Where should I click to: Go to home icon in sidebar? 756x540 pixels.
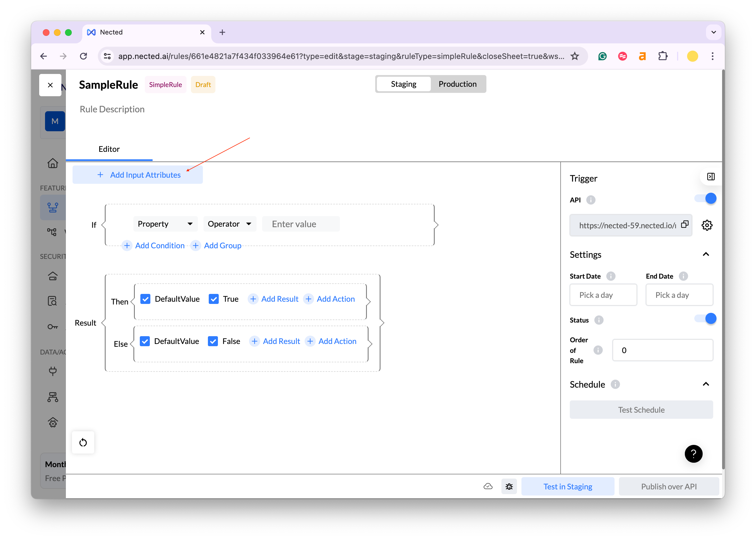point(53,163)
